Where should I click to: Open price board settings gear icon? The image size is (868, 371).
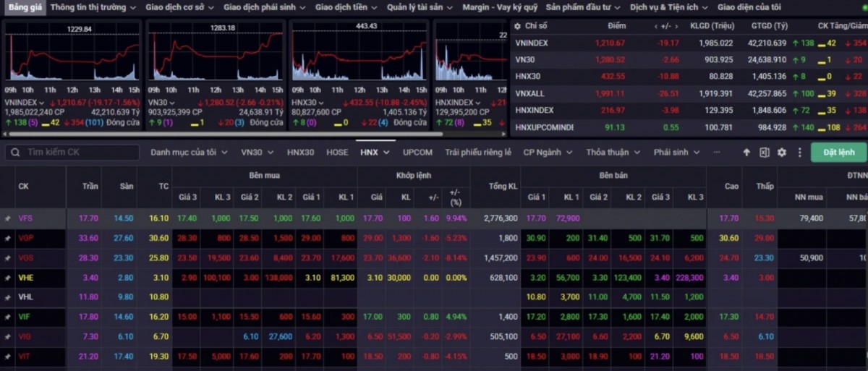tap(782, 153)
